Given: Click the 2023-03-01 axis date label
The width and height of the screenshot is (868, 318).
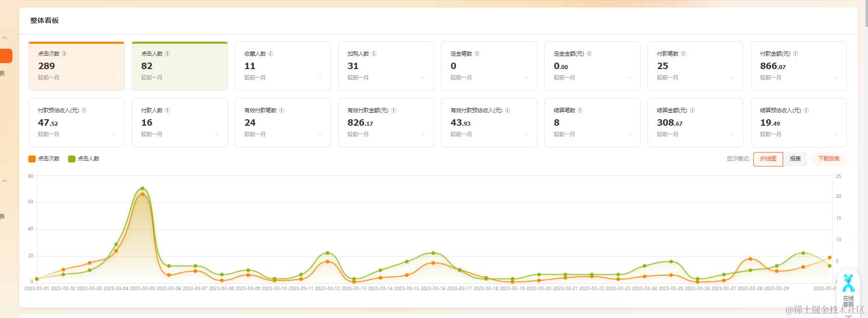Looking at the screenshot, I should [37, 288].
